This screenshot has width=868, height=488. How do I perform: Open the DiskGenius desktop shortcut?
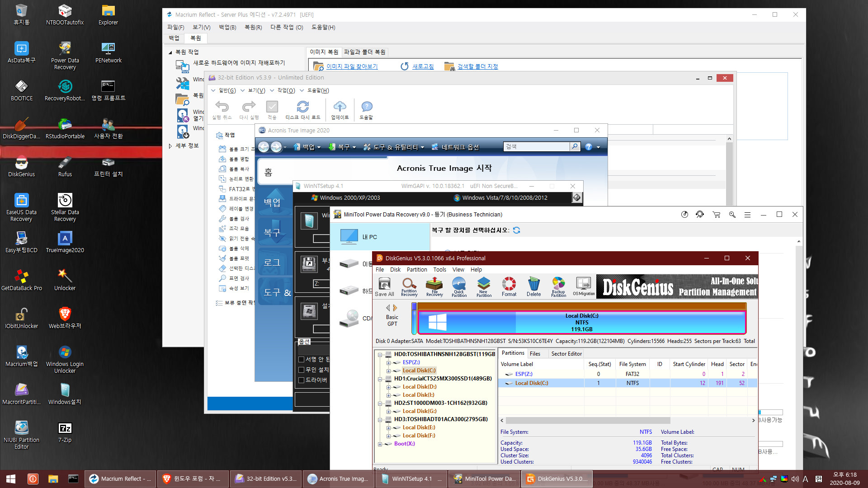point(21,166)
